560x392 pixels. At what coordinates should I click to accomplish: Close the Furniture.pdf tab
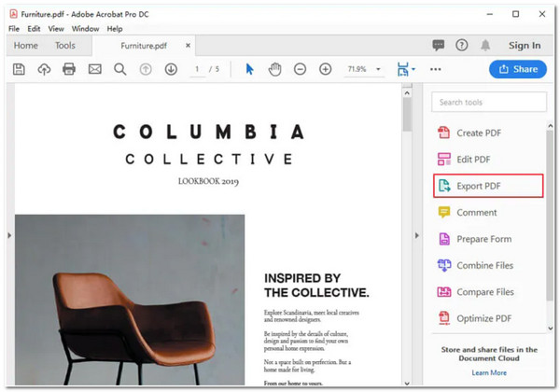188,46
